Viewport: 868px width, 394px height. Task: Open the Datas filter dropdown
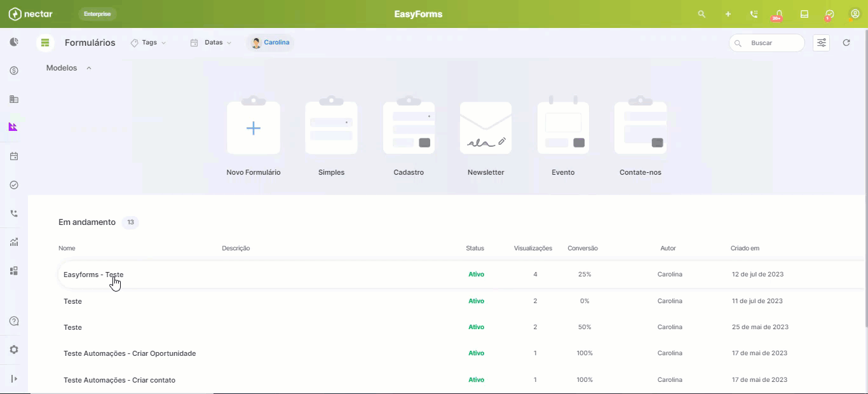pos(210,43)
